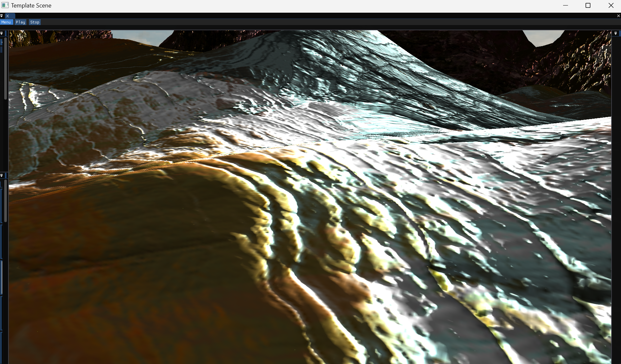Minimize the Template Scene window
This screenshot has width=621, height=364.
tap(565, 6)
